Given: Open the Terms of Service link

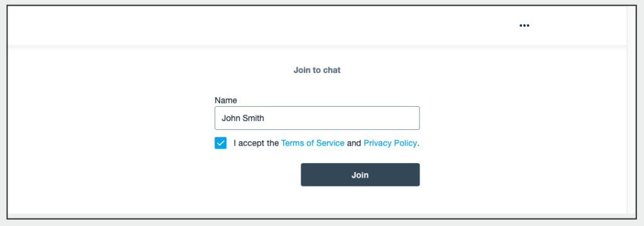Looking at the screenshot, I should click(x=313, y=143).
